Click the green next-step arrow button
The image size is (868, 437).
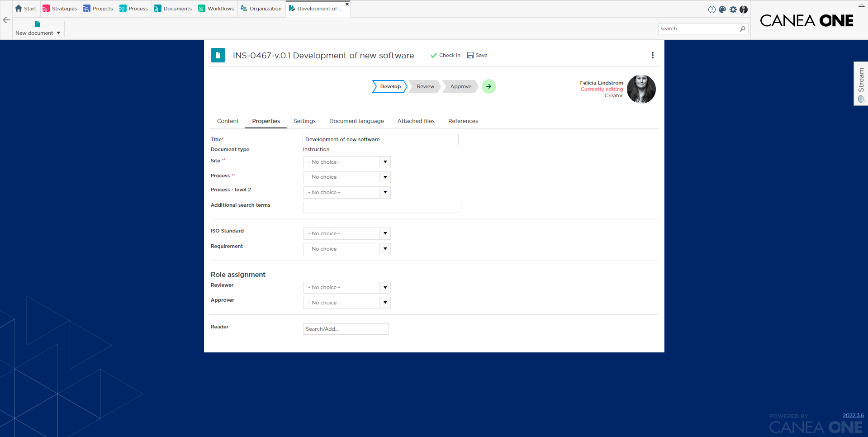[x=489, y=86]
